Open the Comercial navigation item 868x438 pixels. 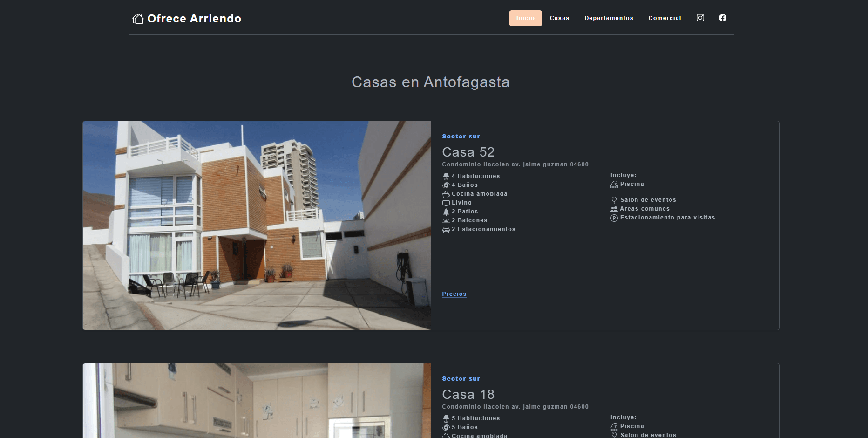(x=665, y=18)
